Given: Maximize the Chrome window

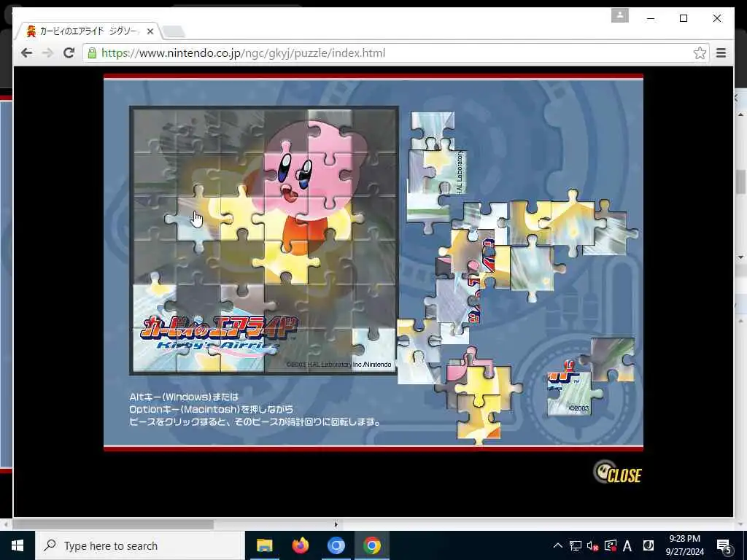Looking at the screenshot, I should [x=683, y=18].
